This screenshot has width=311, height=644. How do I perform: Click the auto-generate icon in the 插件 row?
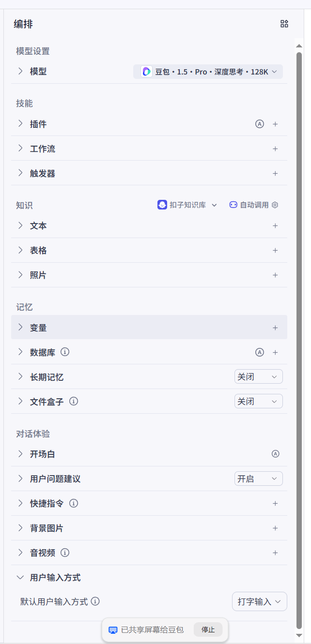point(260,124)
